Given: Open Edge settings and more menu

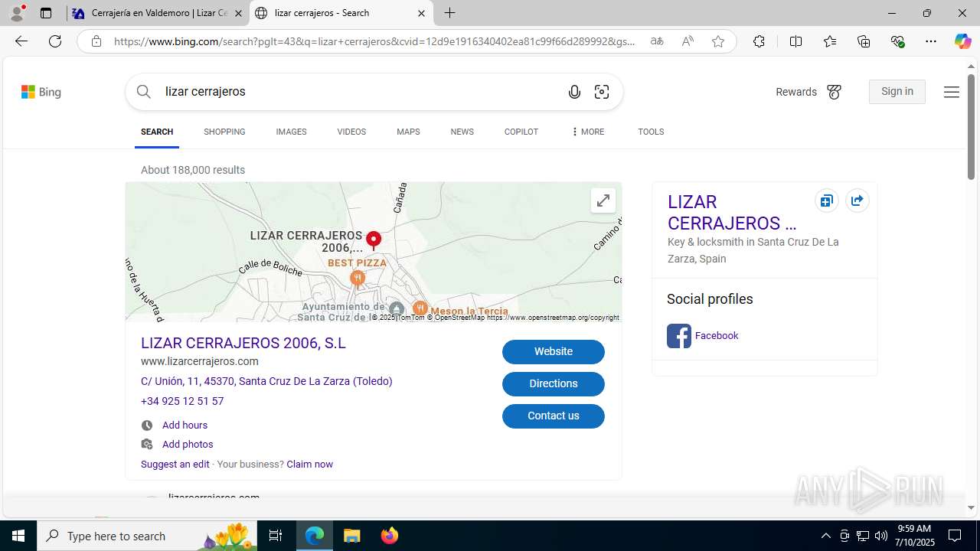Looking at the screenshot, I should [x=931, y=41].
